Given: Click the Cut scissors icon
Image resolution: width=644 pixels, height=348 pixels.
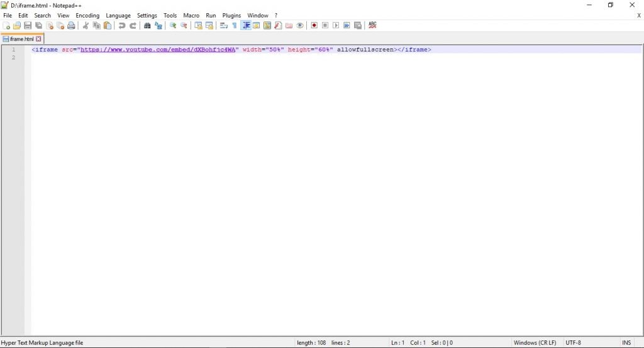Looking at the screenshot, I should [86, 26].
